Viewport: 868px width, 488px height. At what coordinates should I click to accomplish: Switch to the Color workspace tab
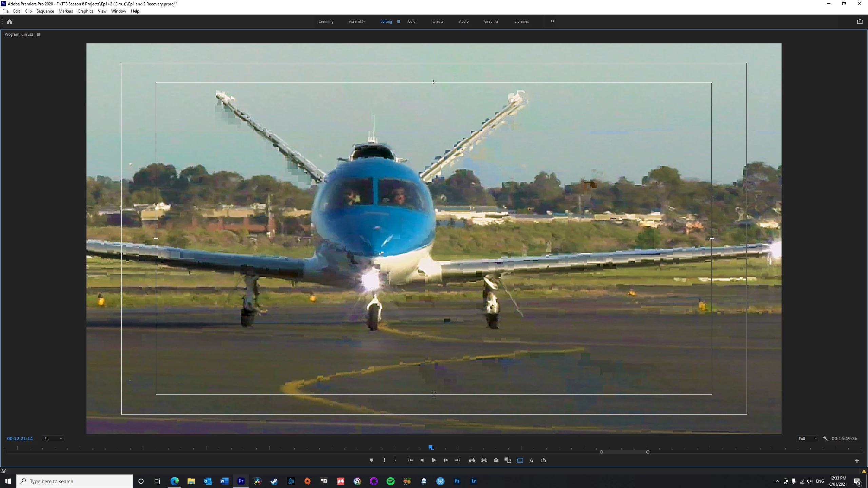(x=412, y=21)
